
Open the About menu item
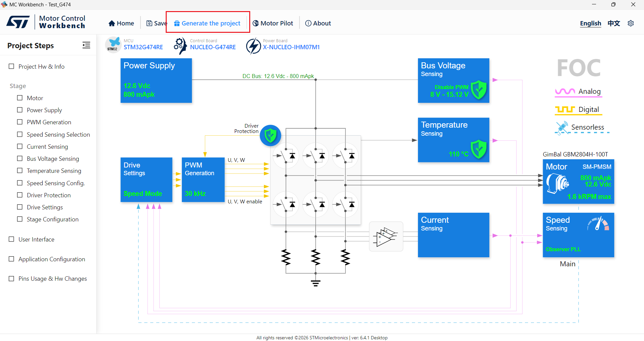[x=318, y=23]
